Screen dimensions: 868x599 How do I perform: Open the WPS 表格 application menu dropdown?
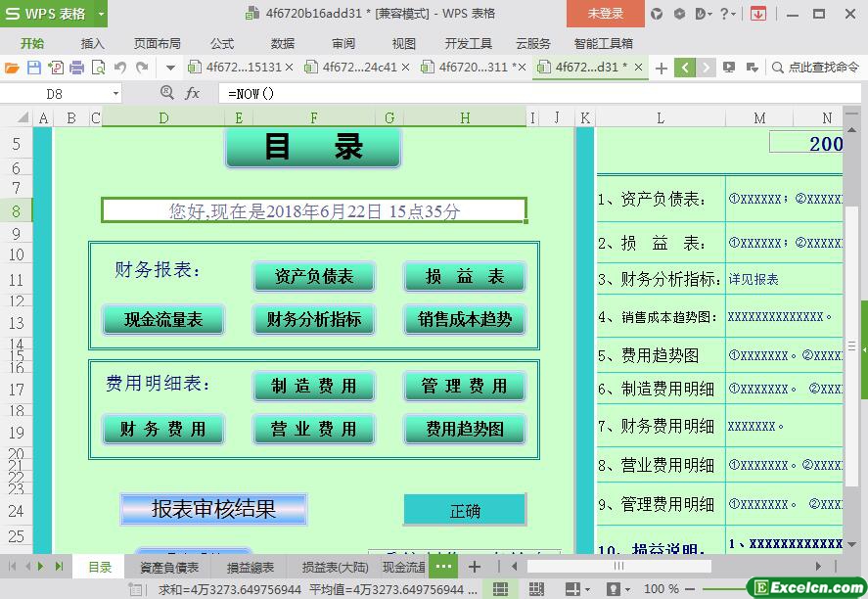101,14
